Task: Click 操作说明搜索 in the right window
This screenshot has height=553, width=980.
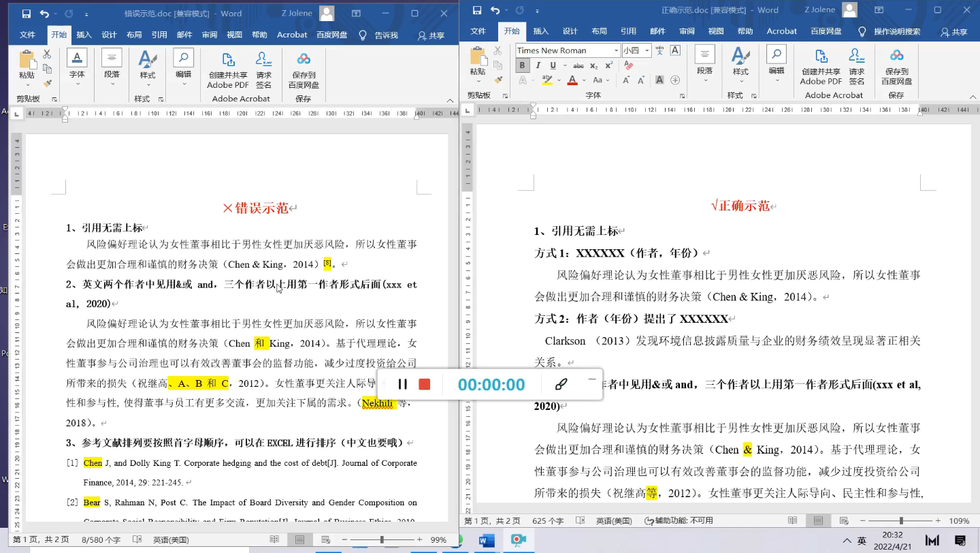Action: click(897, 32)
